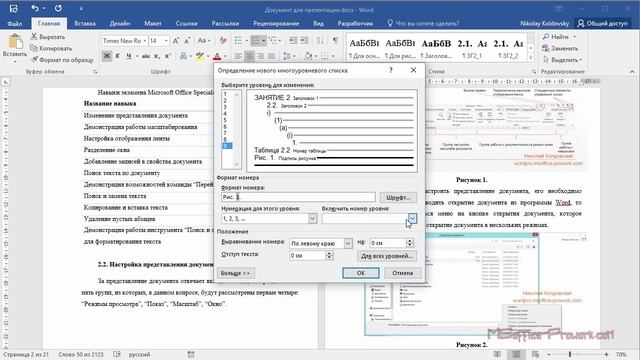Align paragraph to the right
This screenshot has width=640, height=360.
click(x=260, y=56)
